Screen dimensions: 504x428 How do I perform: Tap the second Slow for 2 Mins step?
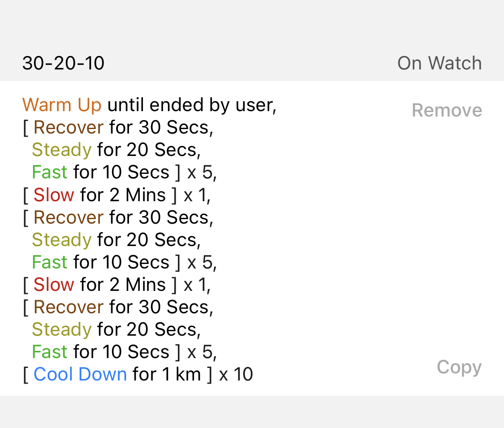coord(99,285)
